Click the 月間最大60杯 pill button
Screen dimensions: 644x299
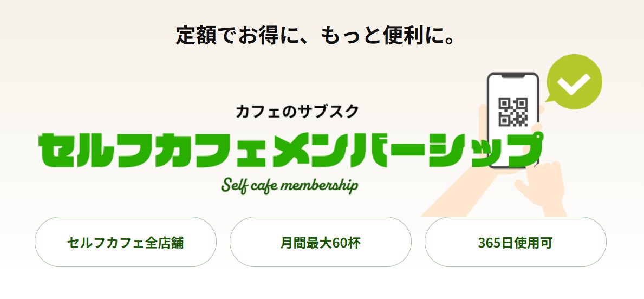(321, 242)
